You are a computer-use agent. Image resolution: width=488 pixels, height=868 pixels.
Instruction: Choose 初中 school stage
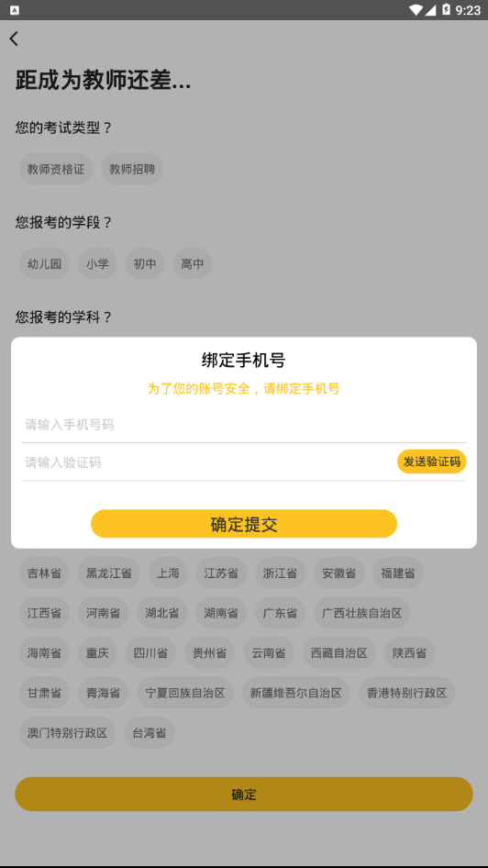click(145, 263)
